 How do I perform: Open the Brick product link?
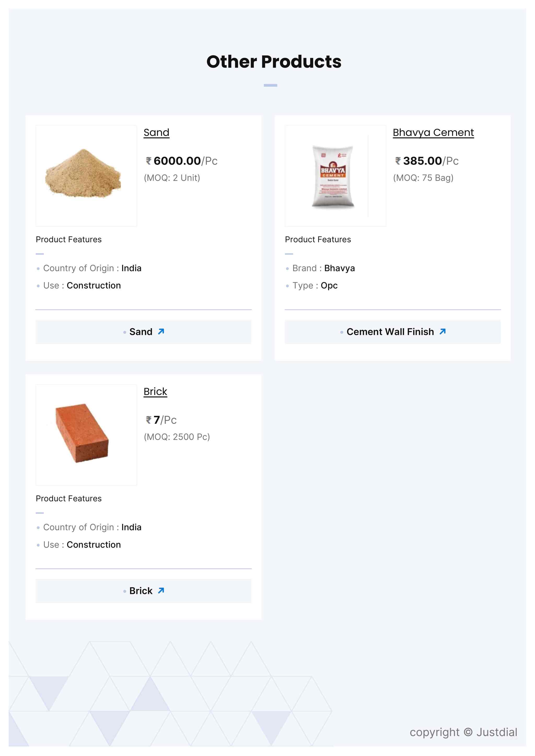(155, 392)
